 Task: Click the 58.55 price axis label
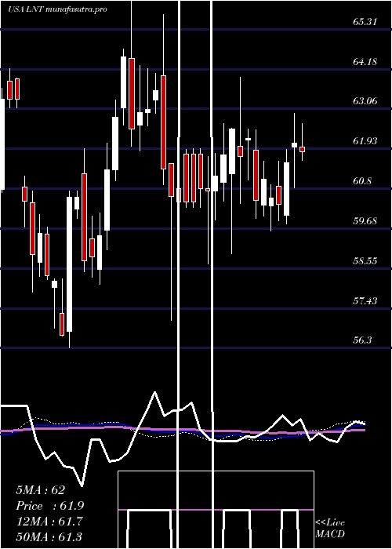click(x=365, y=261)
